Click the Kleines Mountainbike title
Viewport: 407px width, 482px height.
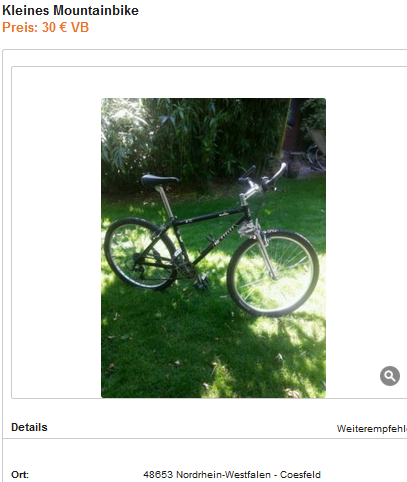[70, 10]
